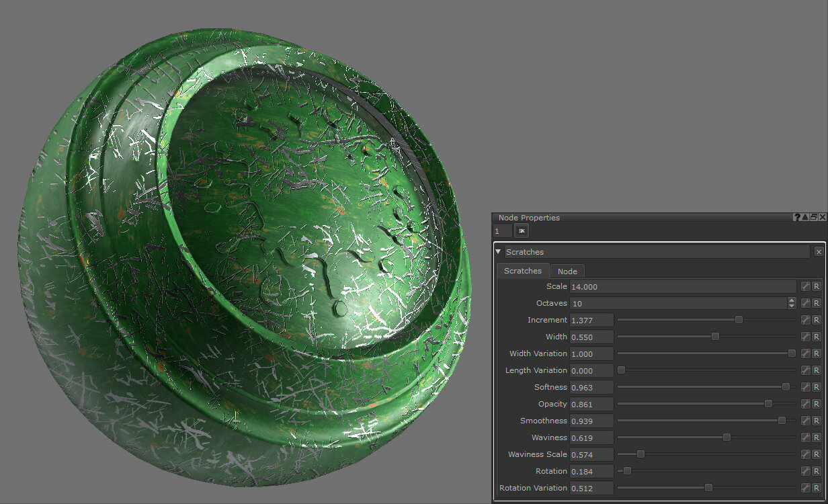The width and height of the screenshot is (828, 504).
Task: Reset Waviness with its R button
Action: pos(817,437)
